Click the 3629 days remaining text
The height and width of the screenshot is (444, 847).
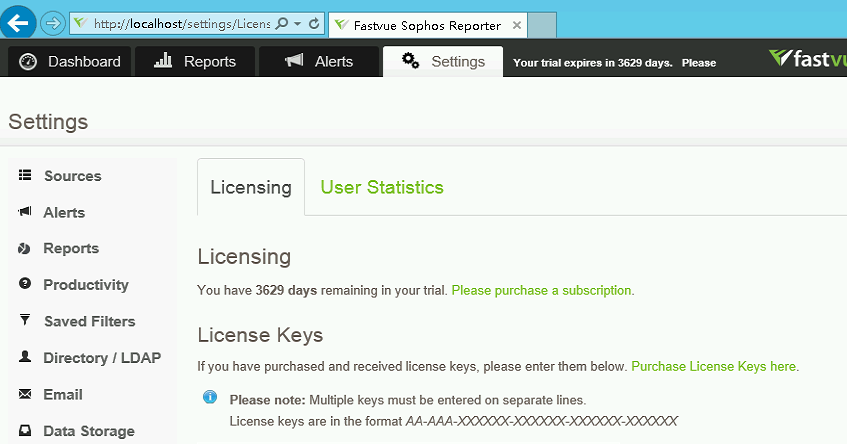click(286, 291)
